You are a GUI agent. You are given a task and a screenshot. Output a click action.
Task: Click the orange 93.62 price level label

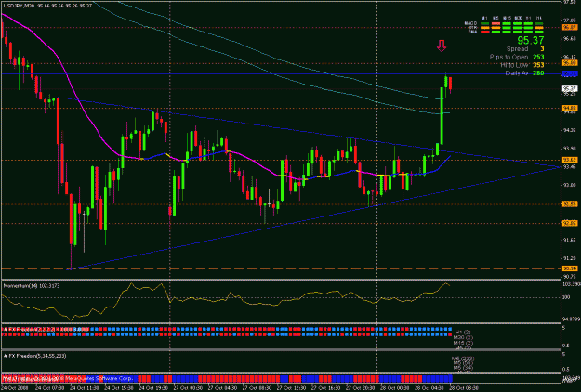[x=570, y=160]
